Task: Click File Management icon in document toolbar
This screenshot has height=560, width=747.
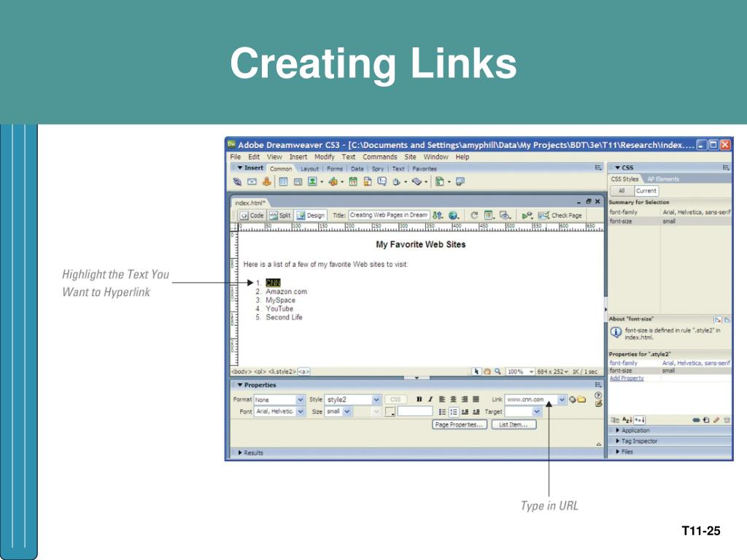Action: [x=438, y=215]
